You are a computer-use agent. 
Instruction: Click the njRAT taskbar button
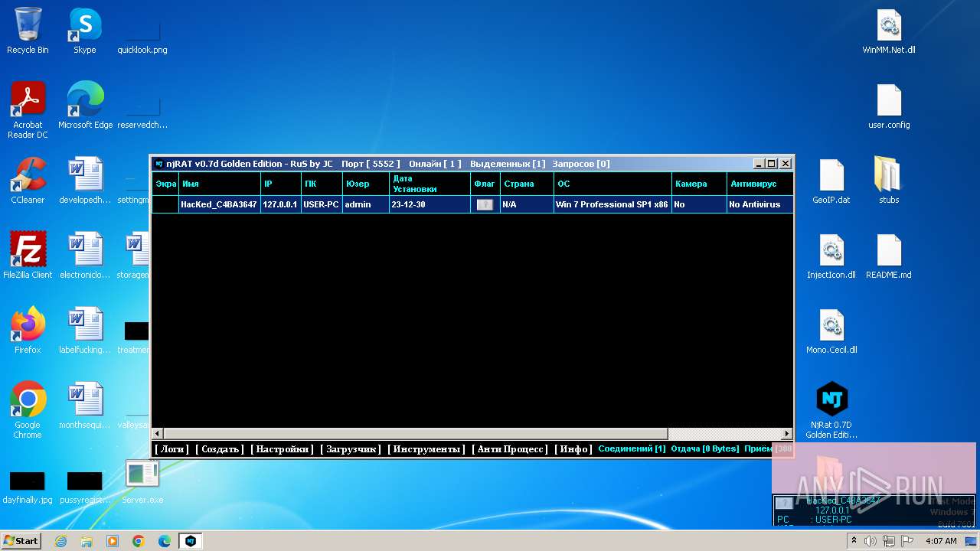pyautogui.click(x=191, y=541)
